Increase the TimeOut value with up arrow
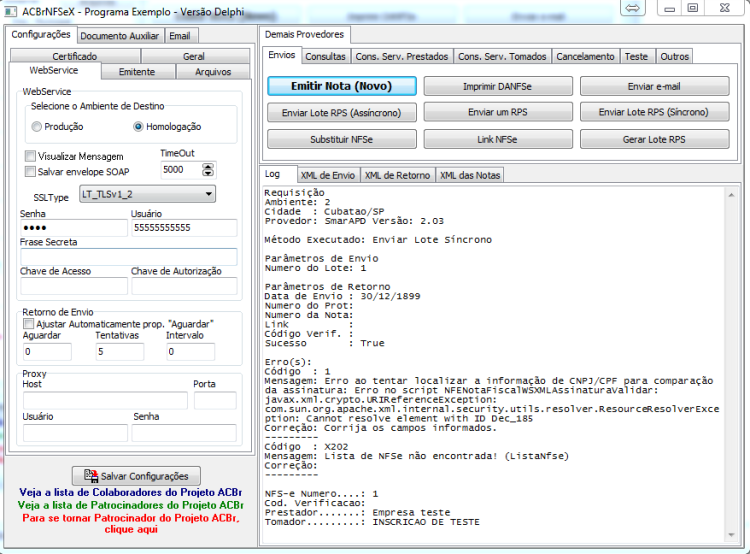The height and width of the screenshot is (554, 750). click(x=208, y=166)
